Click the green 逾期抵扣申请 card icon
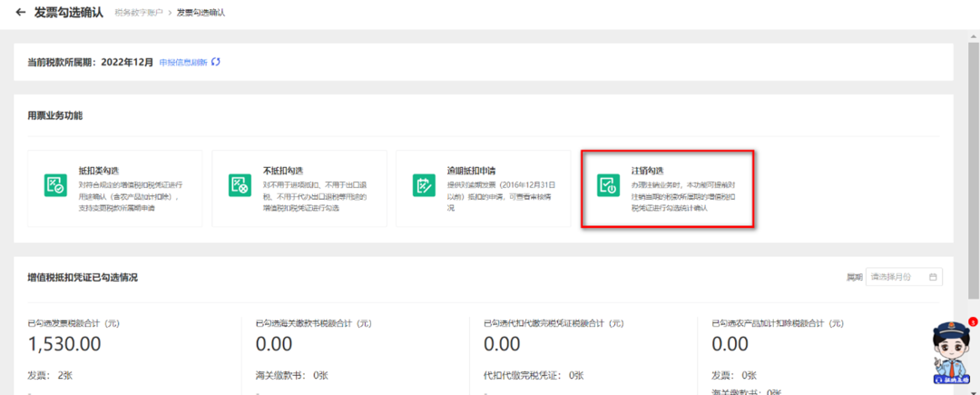 click(x=424, y=185)
